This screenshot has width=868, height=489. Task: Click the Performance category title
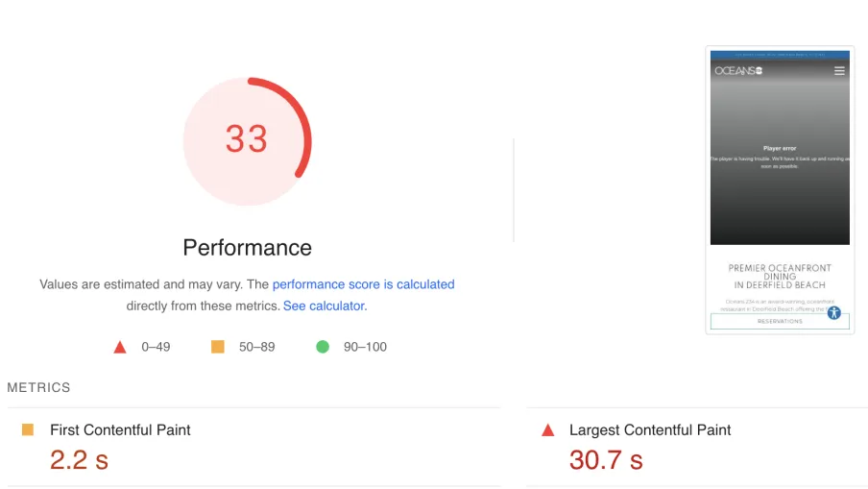(x=247, y=248)
